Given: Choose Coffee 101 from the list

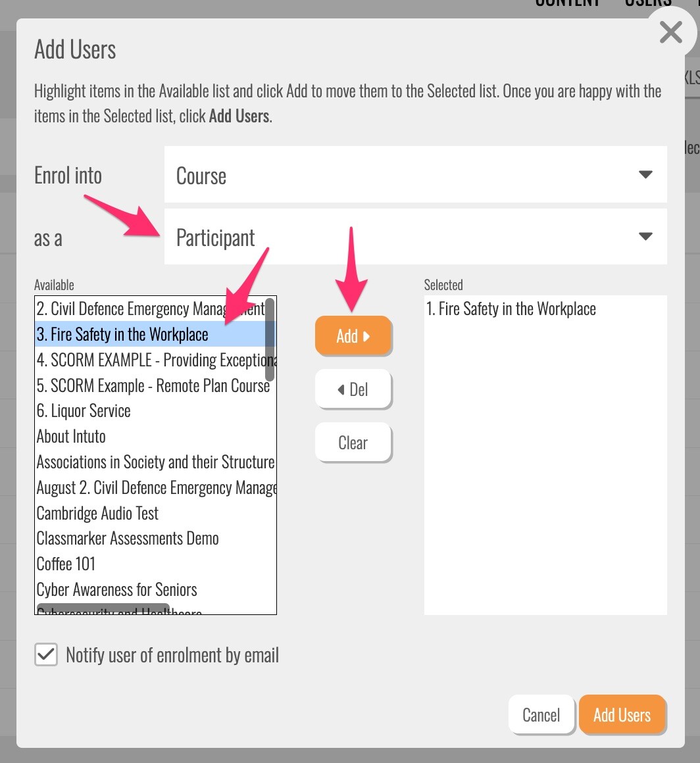Looking at the screenshot, I should tap(66, 564).
